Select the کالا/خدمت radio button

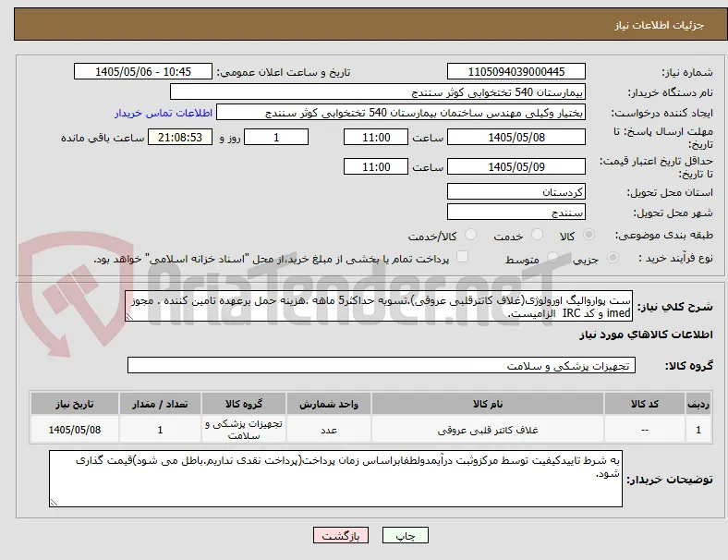pyautogui.click(x=471, y=235)
